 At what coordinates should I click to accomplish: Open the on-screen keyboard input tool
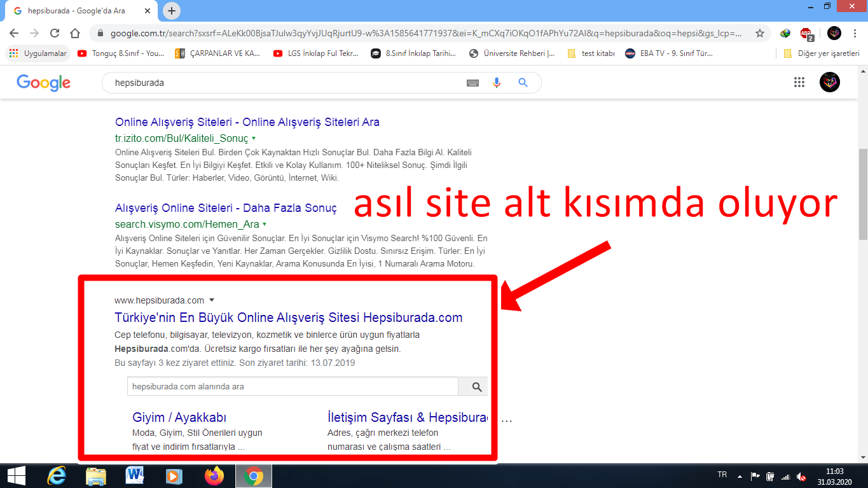tap(472, 83)
